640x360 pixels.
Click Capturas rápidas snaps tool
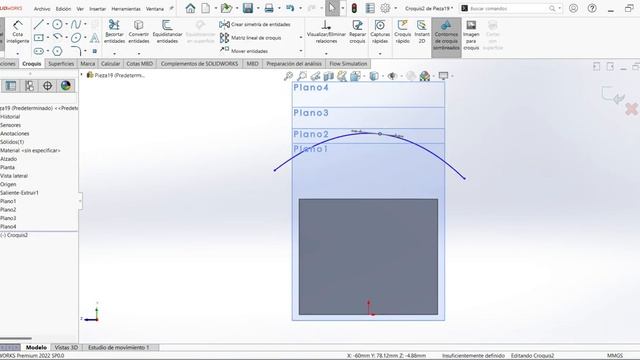(380, 31)
